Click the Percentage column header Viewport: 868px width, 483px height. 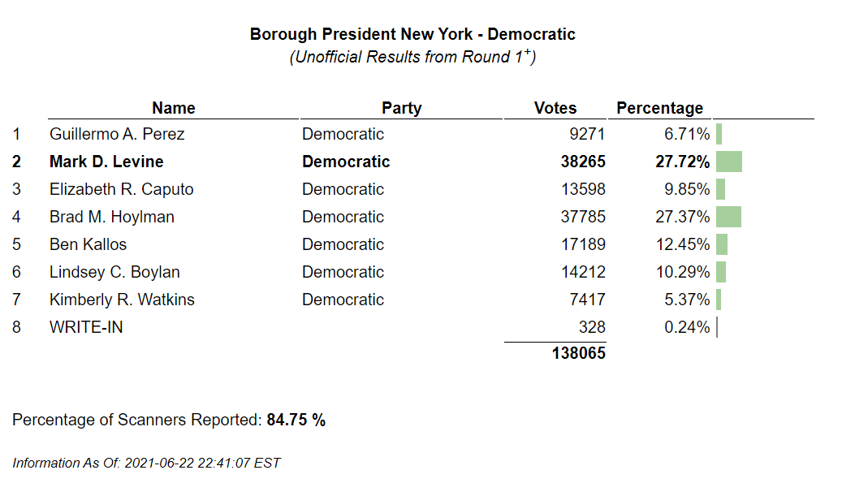point(659,108)
